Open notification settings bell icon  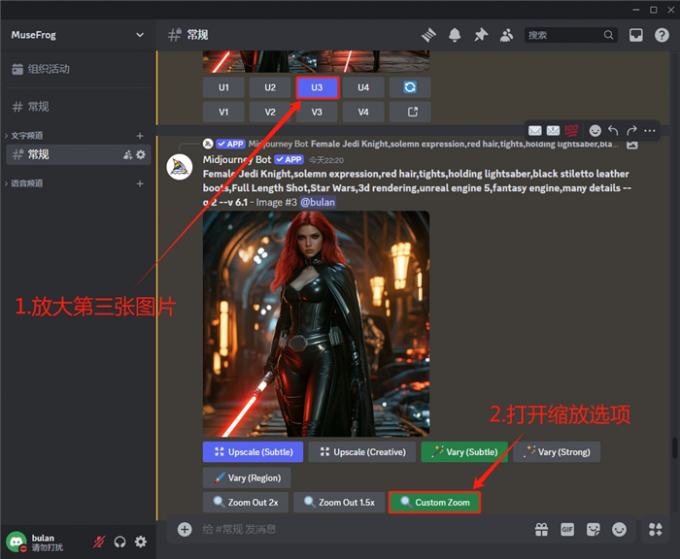pyautogui.click(x=454, y=35)
